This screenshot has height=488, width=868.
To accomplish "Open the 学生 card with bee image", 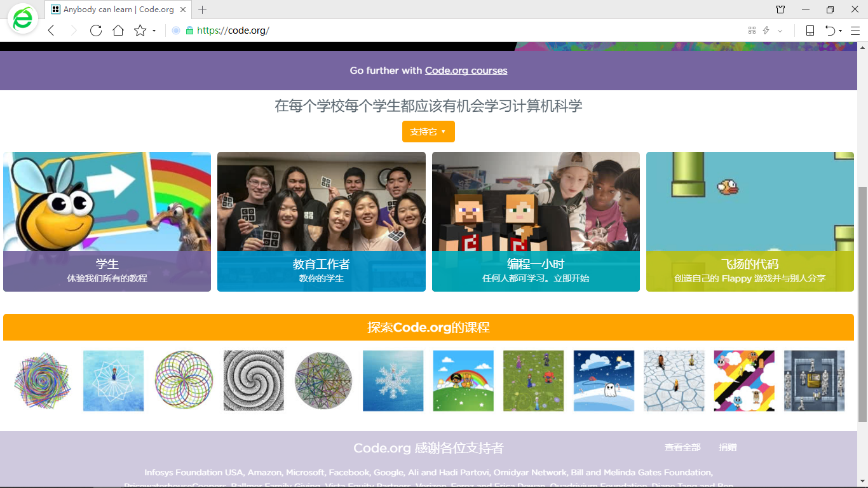I will (x=107, y=222).
